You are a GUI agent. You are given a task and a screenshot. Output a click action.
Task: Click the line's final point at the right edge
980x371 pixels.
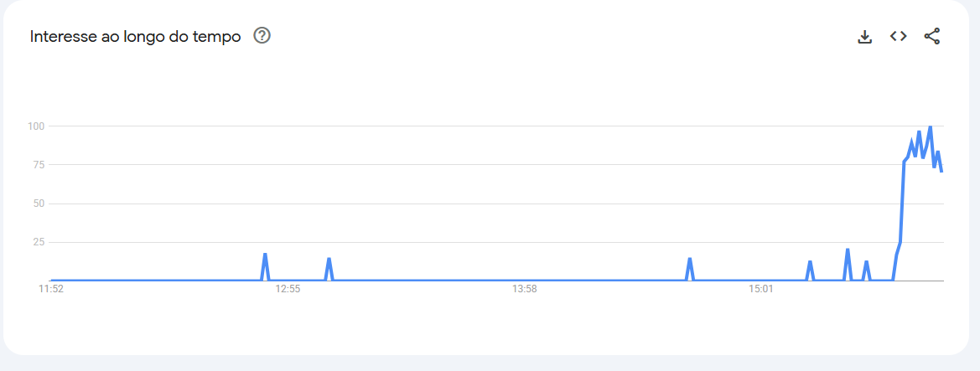(x=941, y=171)
